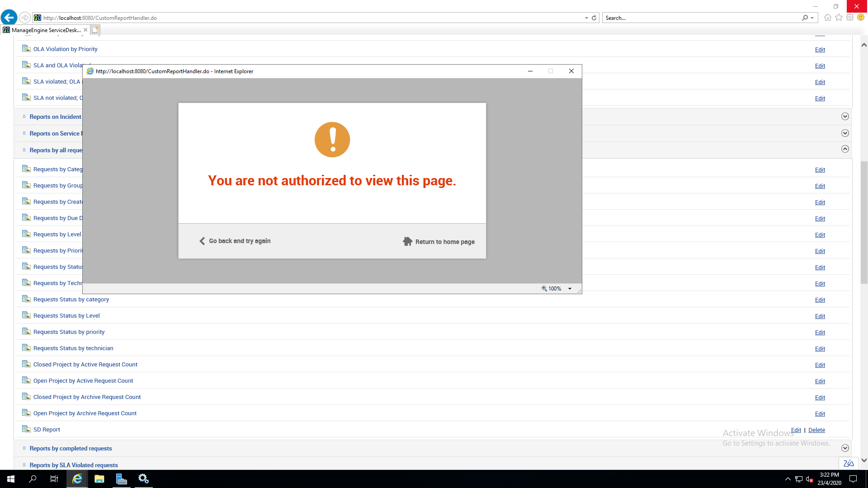Open the IE settings gear icon
The height and width of the screenshot is (488, 868).
tap(850, 18)
